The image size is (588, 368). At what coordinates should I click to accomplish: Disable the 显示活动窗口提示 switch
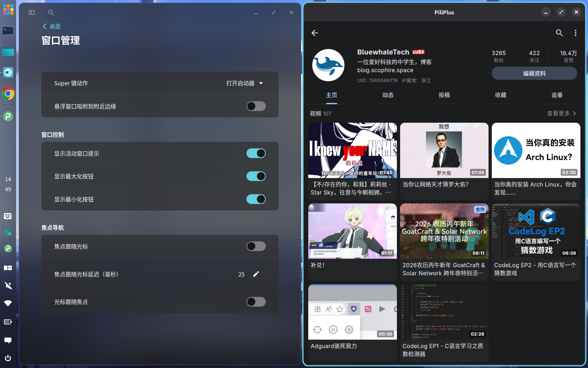click(x=256, y=153)
